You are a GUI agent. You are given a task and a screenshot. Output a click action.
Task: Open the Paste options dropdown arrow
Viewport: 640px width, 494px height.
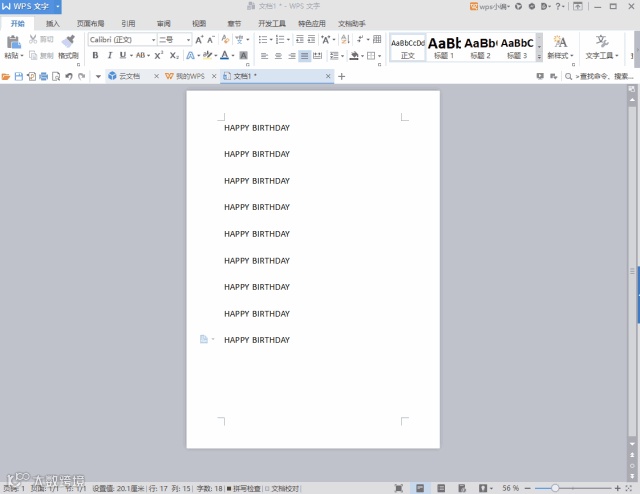22,56
